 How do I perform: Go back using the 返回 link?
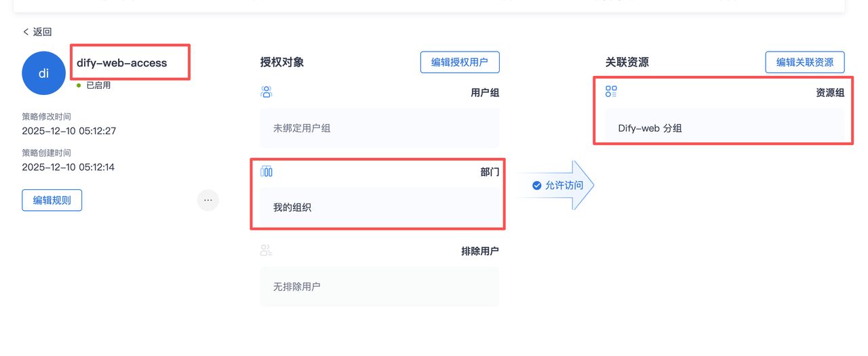point(37,32)
